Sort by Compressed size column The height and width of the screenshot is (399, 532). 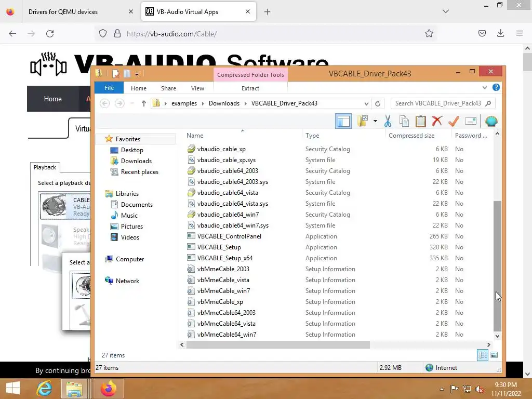(411, 136)
